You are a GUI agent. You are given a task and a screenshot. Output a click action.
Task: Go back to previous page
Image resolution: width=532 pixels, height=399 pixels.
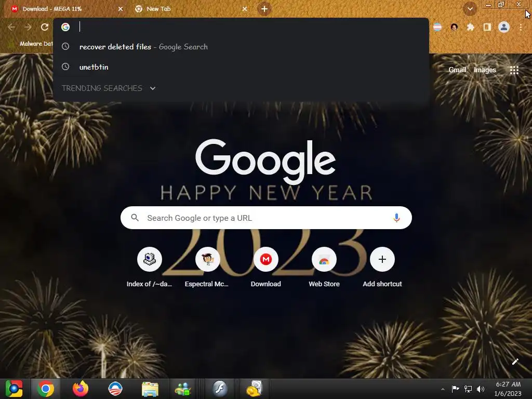click(11, 27)
